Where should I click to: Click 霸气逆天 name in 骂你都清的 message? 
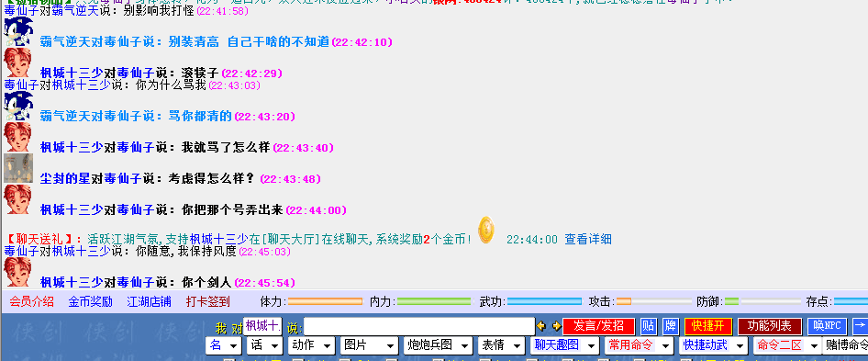[x=65, y=116]
